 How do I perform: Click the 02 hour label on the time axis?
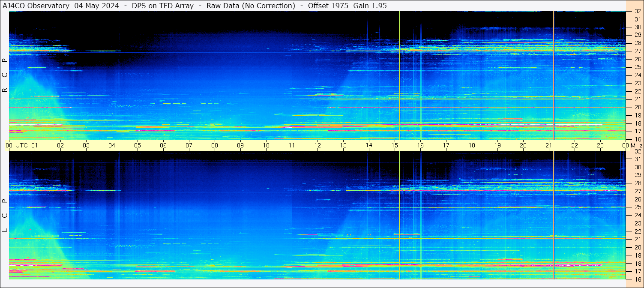(60, 145)
